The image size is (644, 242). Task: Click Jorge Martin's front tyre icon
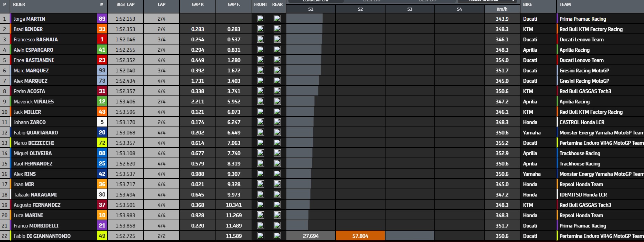pos(261,19)
